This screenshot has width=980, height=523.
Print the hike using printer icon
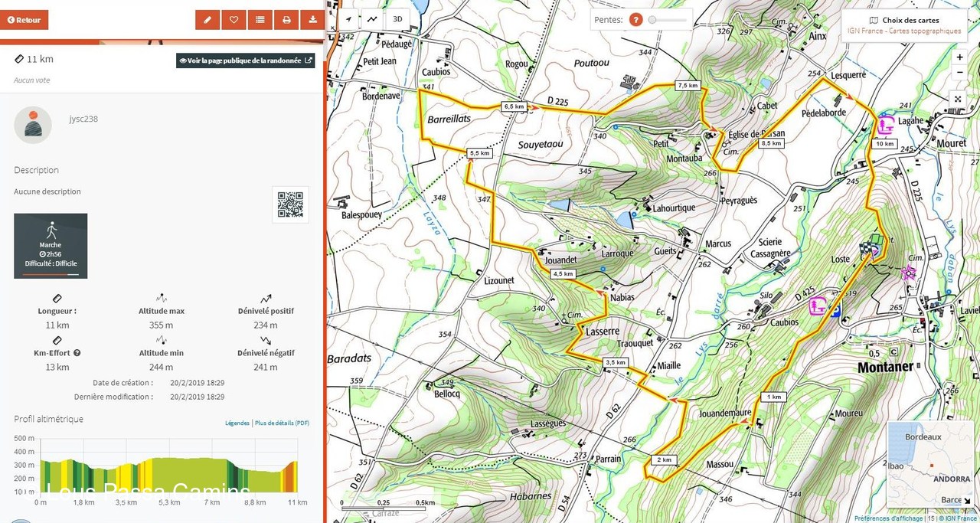point(286,20)
